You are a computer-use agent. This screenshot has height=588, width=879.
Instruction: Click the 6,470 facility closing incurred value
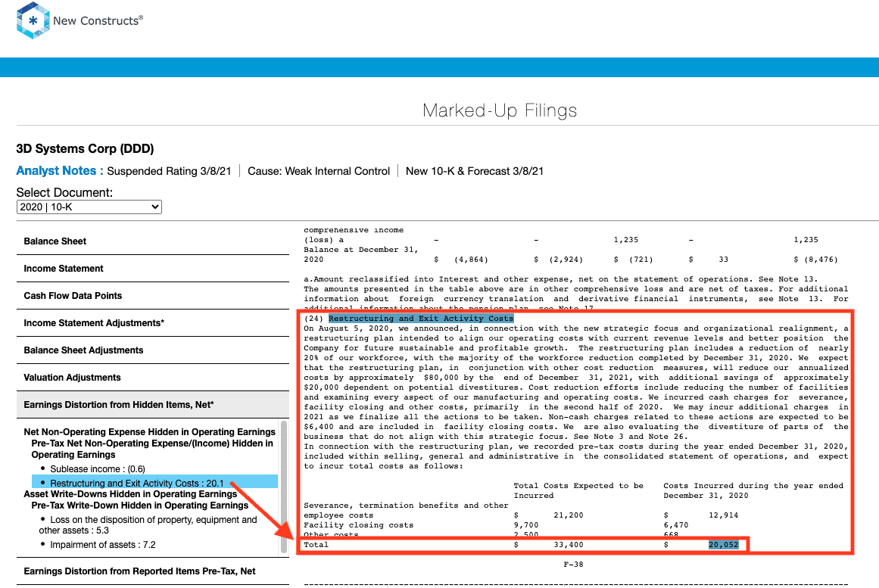coord(676,525)
